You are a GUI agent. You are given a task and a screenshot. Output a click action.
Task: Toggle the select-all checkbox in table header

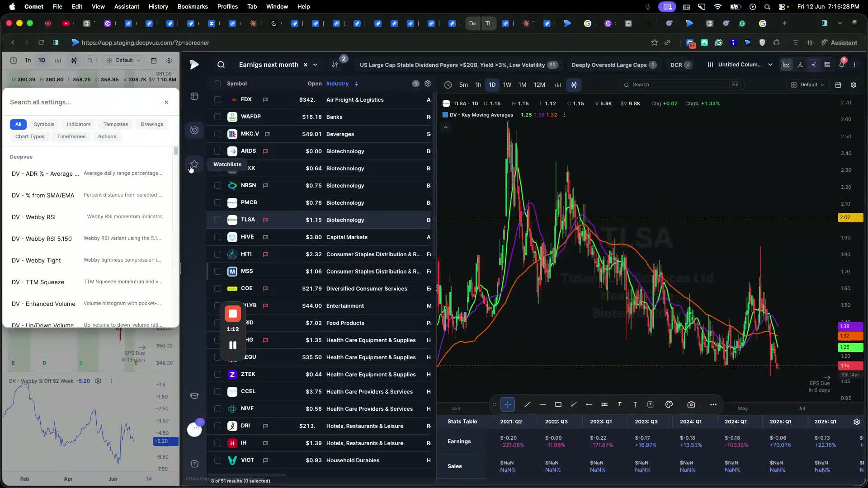217,84
